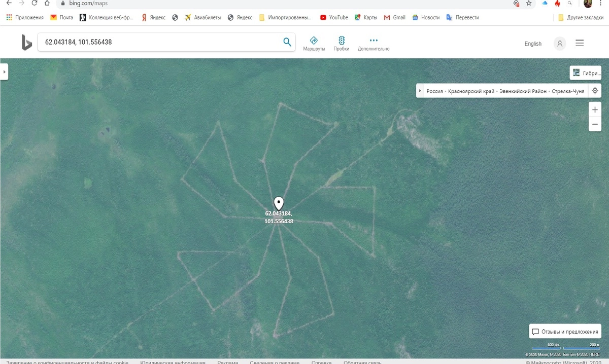Screen dimensions: 609x364
Task: Click the search magnifier icon in Bing Maps
Action: (x=287, y=42)
